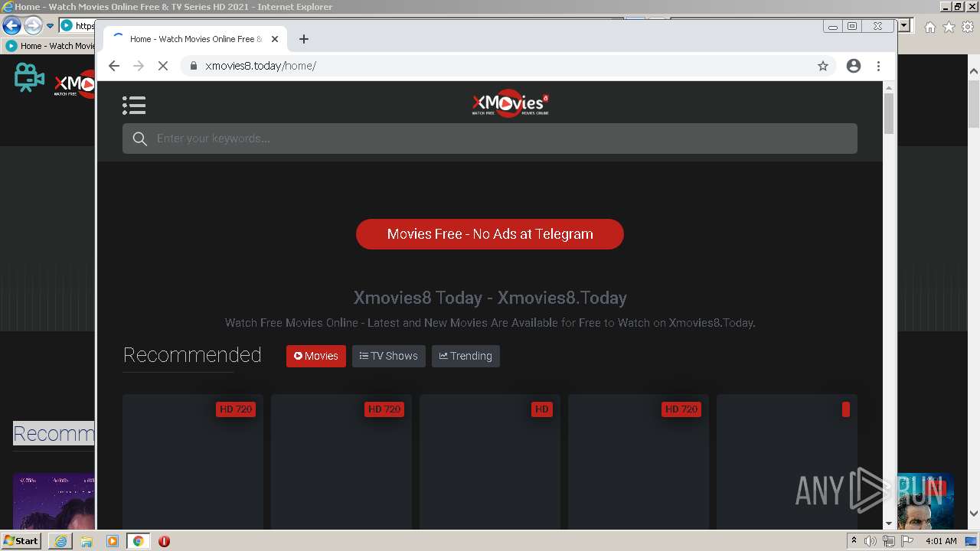
Task: View site info via lock icon
Action: (194, 66)
